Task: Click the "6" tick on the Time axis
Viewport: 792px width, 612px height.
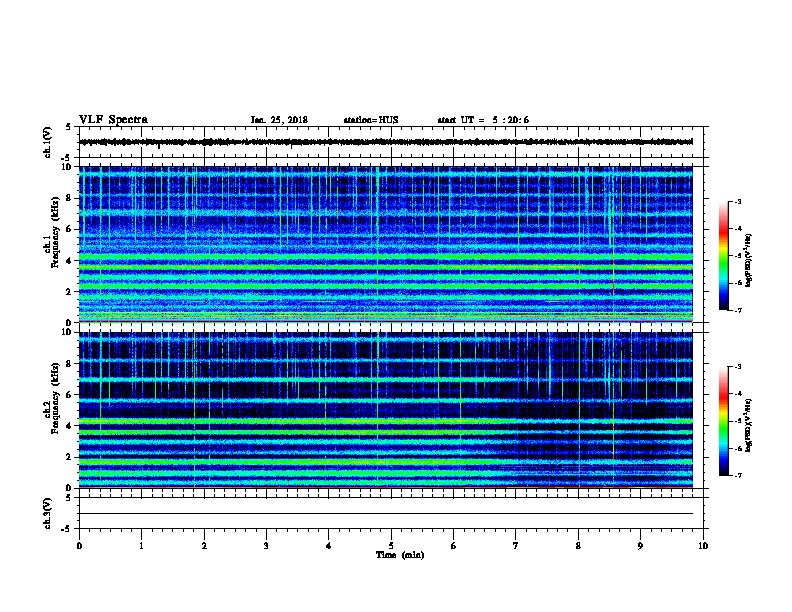Action: (454, 546)
